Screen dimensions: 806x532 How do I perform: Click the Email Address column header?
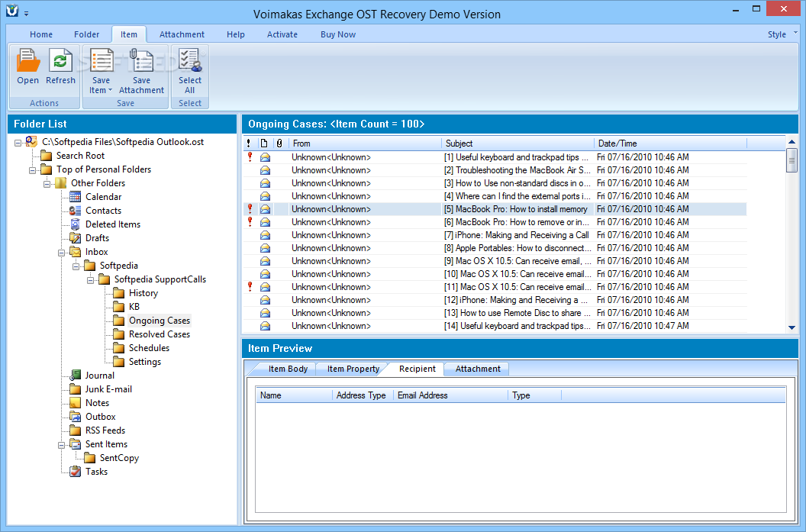[x=451, y=395]
